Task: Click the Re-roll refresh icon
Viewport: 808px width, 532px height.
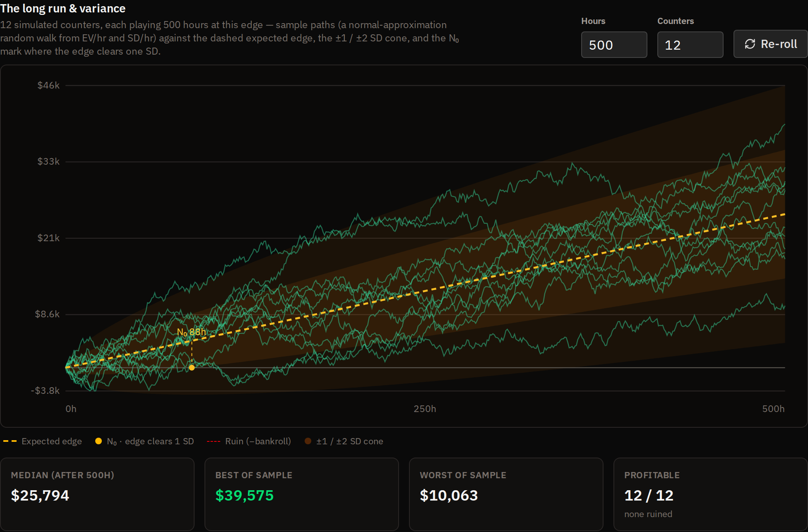Action: point(750,44)
